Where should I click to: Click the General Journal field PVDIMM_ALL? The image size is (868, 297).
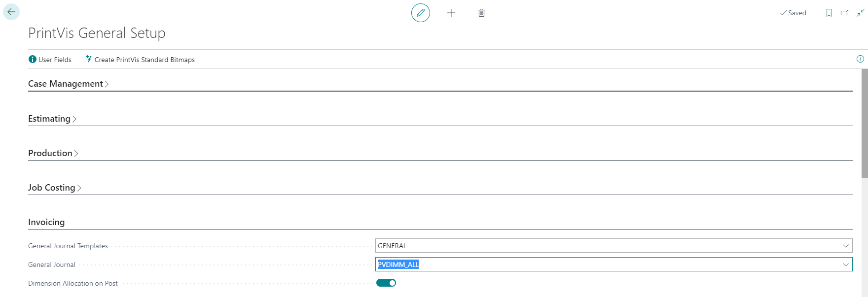pyautogui.click(x=614, y=264)
